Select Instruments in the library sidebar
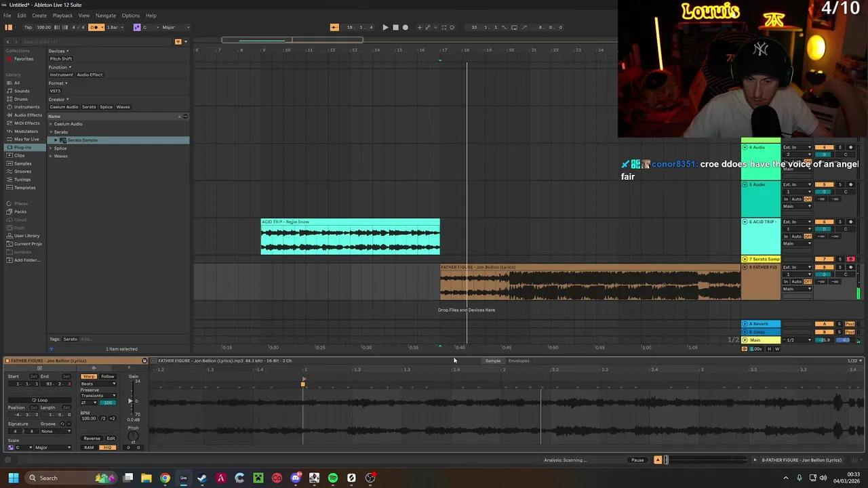Screen dimensions: 868x488 pyautogui.click(x=26, y=107)
